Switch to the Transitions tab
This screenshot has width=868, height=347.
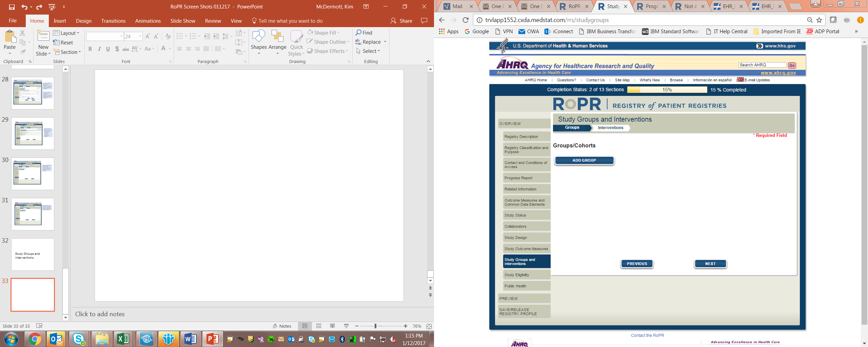(113, 21)
